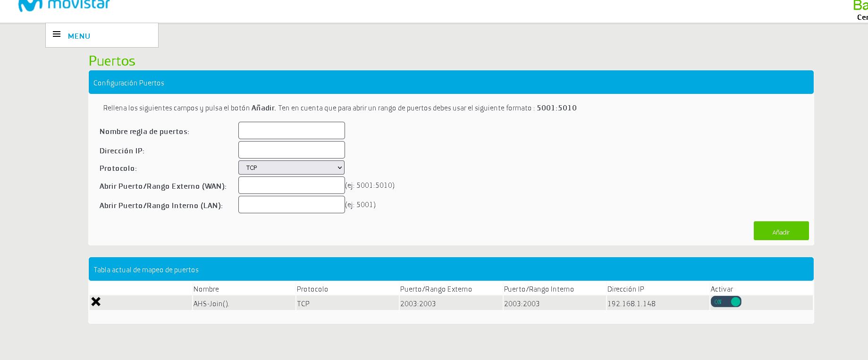This screenshot has width=868, height=360.
Task: Focus the Nombre regla de puertos field
Action: coord(291,131)
